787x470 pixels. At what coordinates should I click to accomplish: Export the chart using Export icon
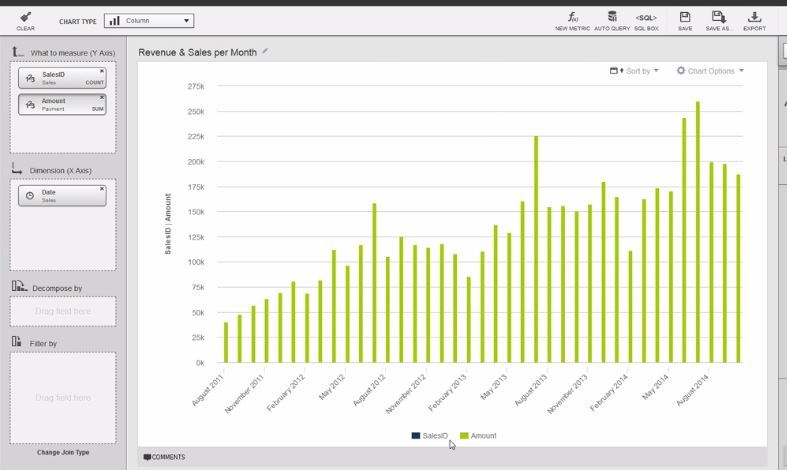tap(754, 19)
